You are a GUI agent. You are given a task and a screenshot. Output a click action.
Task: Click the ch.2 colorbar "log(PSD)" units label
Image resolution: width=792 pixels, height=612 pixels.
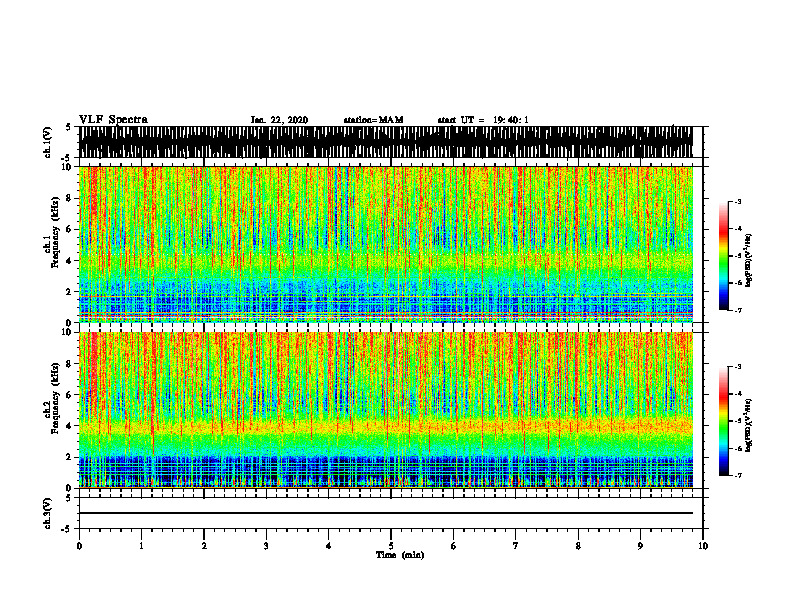pos(749,425)
